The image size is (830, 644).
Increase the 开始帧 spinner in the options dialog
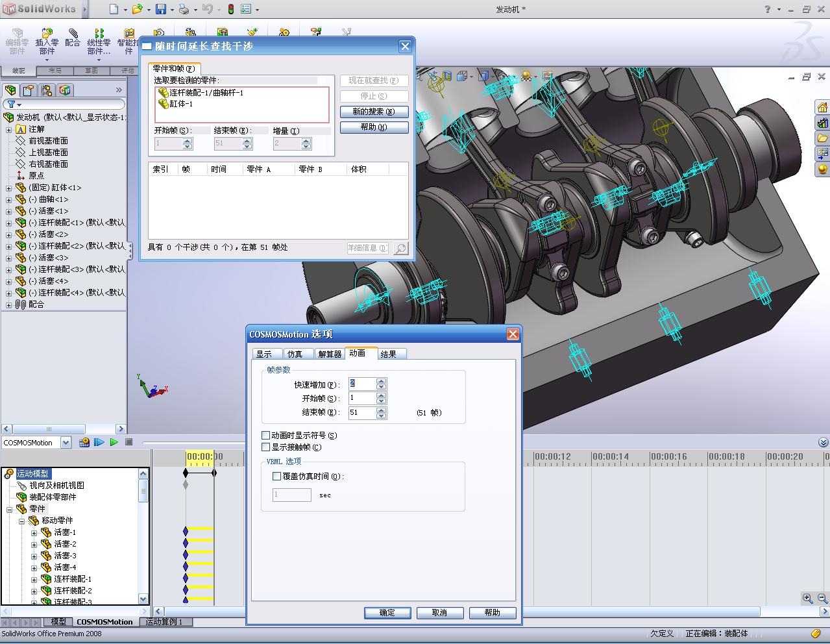click(382, 395)
